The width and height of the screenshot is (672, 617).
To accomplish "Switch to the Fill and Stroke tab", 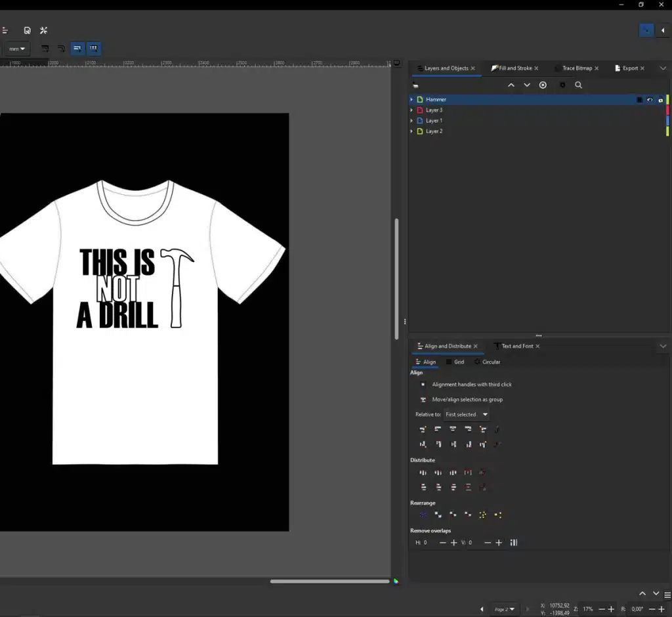I will tap(514, 68).
